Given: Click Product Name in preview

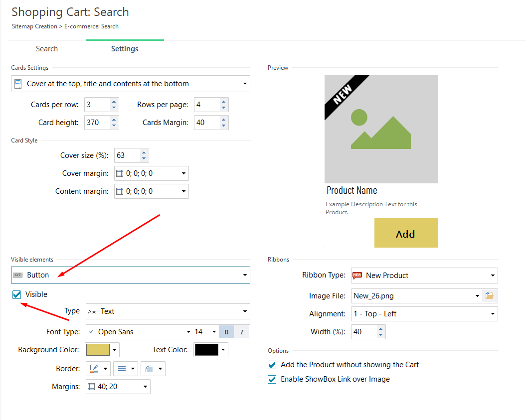Looking at the screenshot, I should tap(352, 190).
